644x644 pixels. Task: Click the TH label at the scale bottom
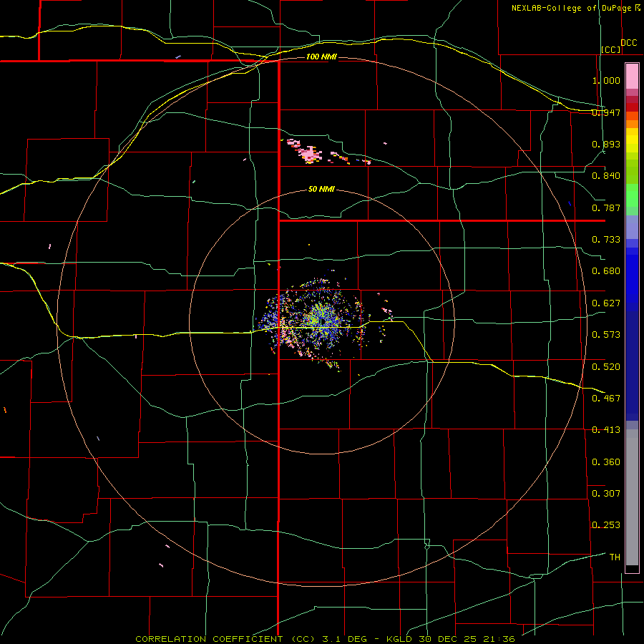[x=615, y=557]
